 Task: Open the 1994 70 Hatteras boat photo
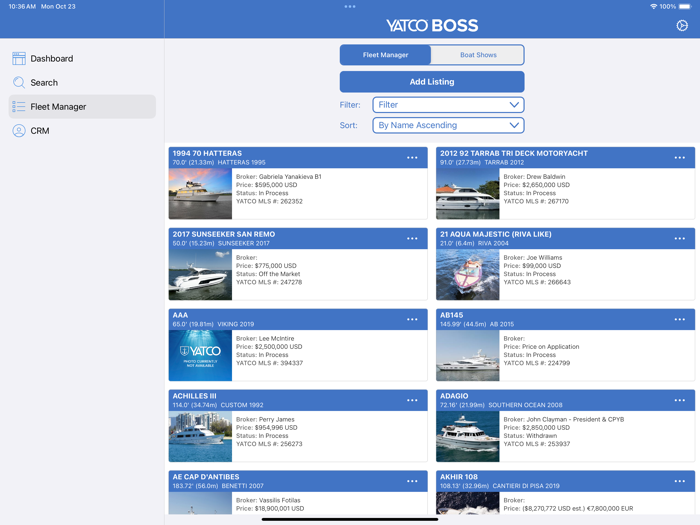200,194
